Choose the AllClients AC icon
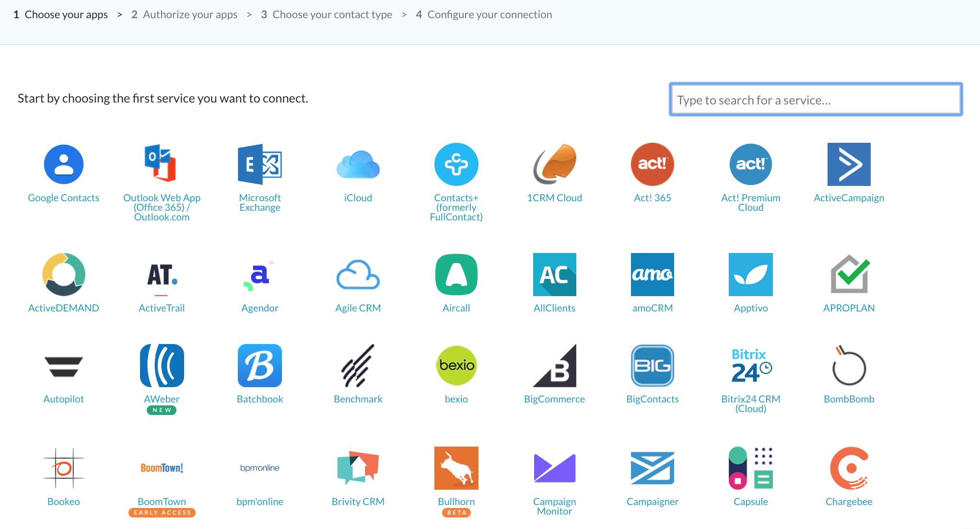980x529 pixels. (x=555, y=275)
